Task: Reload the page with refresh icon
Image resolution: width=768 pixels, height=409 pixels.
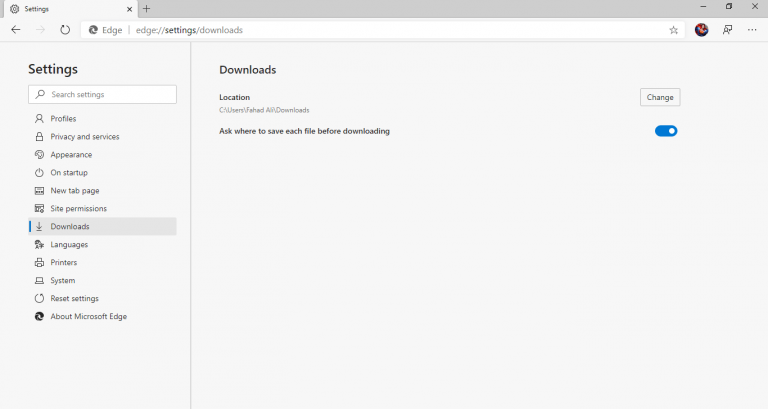Action: (65, 30)
